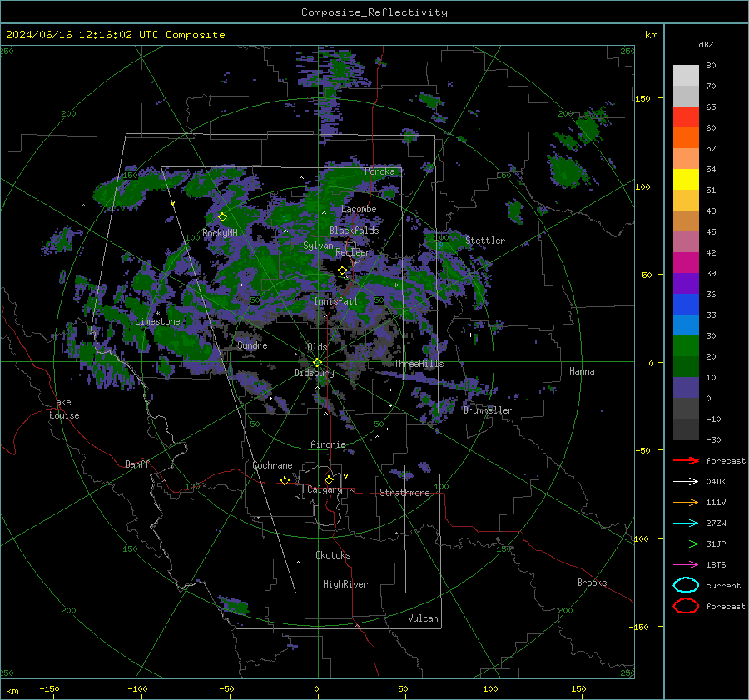Click the red 'forecast' ellipse icon
This screenshot has width=749, height=700.
[x=686, y=606]
